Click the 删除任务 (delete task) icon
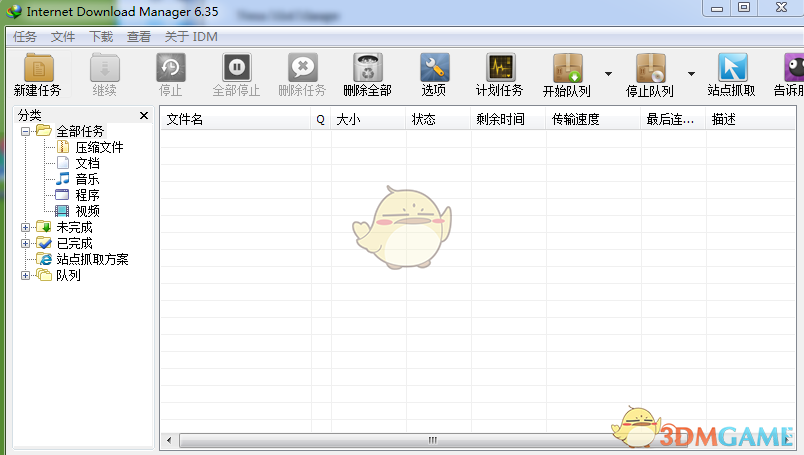Viewport: 804px width, 455px height. click(x=303, y=68)
